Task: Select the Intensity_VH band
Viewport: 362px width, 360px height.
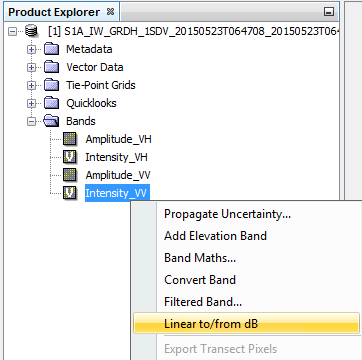Action: click(x=116, y=157)
